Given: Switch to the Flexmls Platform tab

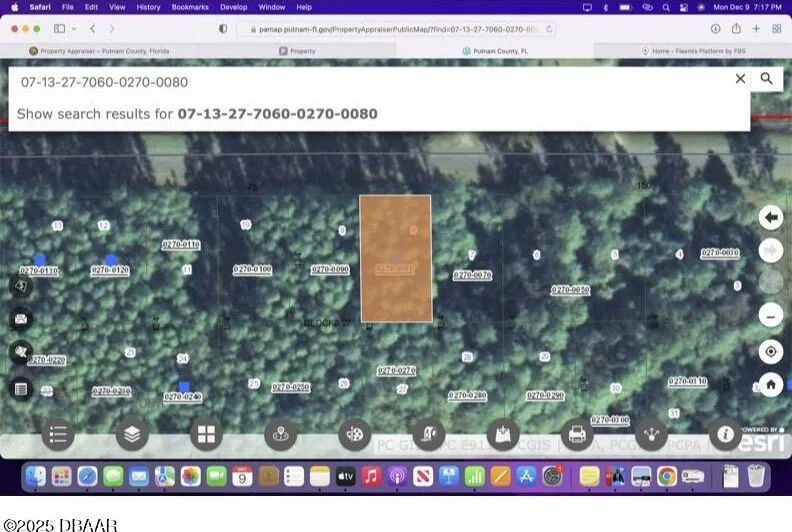Looking at the screenshot, I should 692,51.
